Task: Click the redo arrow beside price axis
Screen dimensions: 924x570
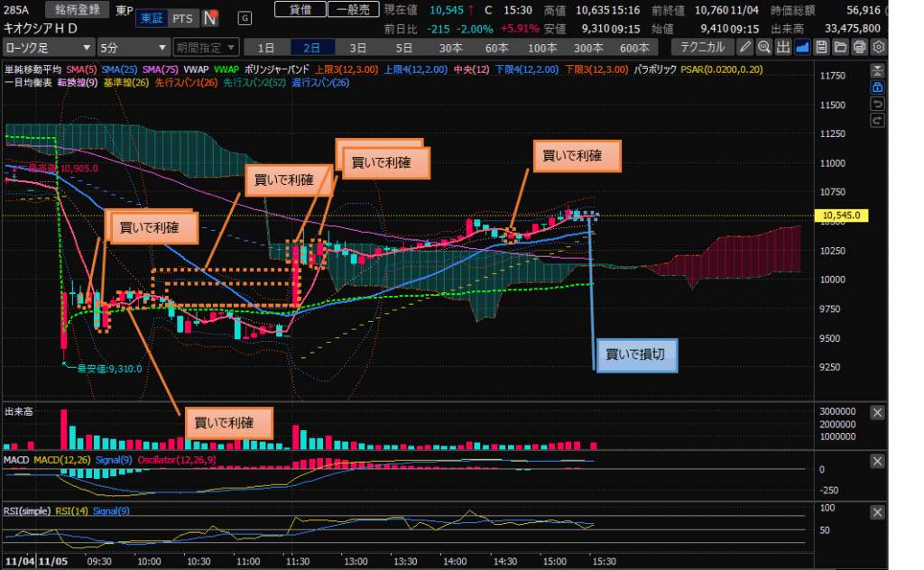Action: click(877, 120)
